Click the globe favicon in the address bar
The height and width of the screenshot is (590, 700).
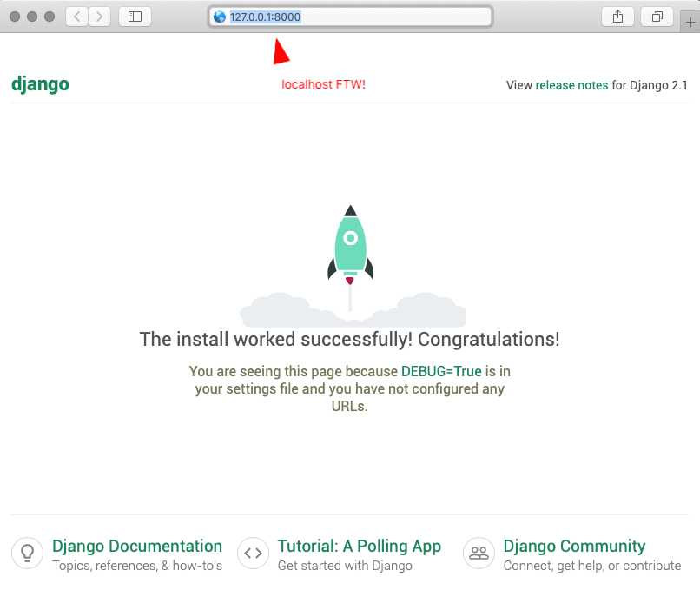coord(219,16)
